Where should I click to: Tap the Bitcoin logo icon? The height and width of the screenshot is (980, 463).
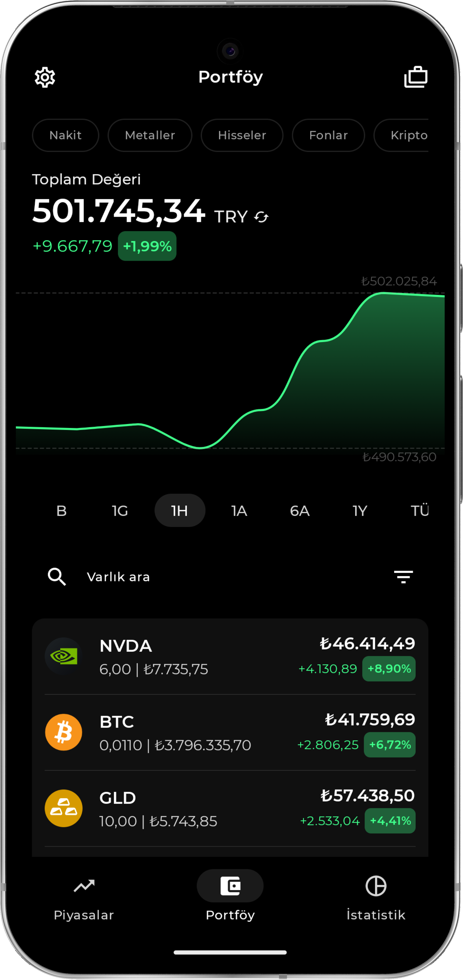point(64,732)
